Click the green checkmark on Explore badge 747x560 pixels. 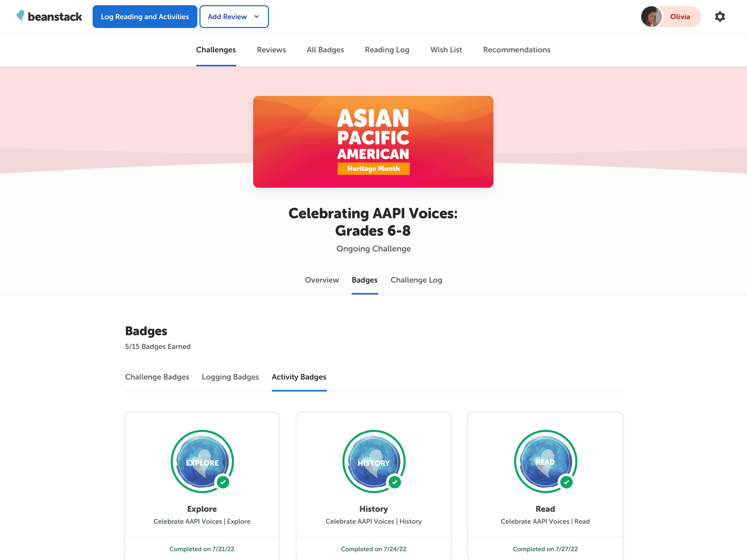tap(223, 482)
